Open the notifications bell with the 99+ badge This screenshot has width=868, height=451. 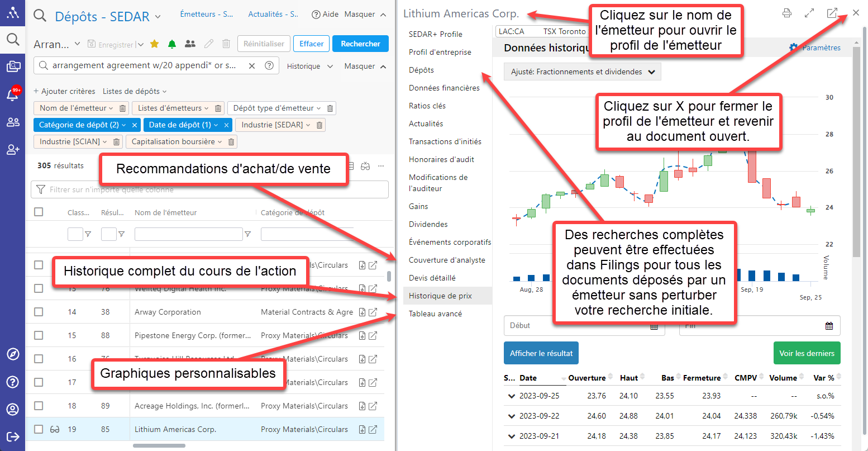click(x=13, y=94)
